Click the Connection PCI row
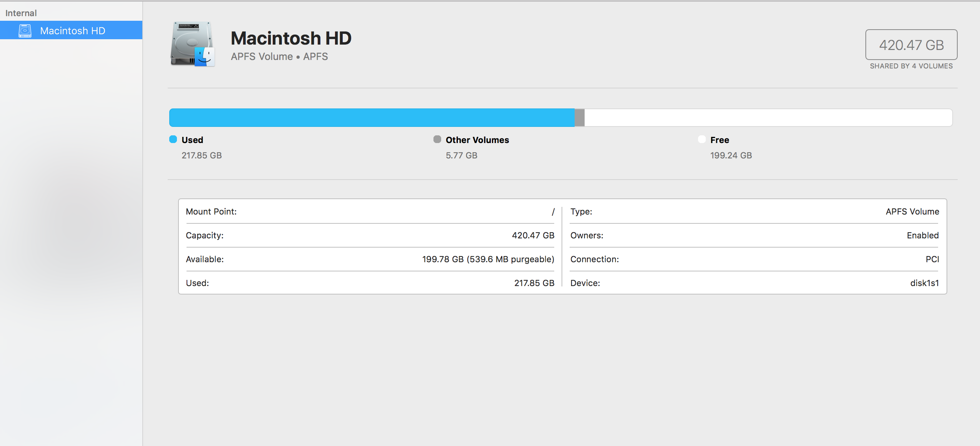The image size is (980, 446). (754, 259)
